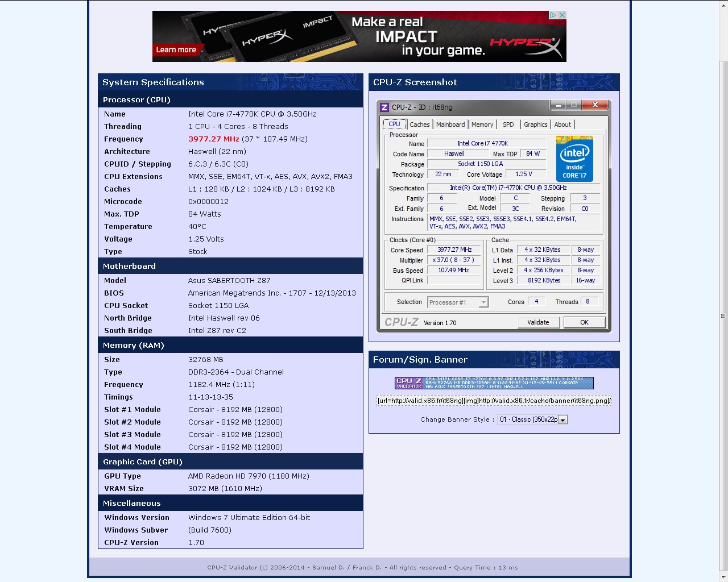Click the Core Voltage 1.25 V field

(525, 174)
